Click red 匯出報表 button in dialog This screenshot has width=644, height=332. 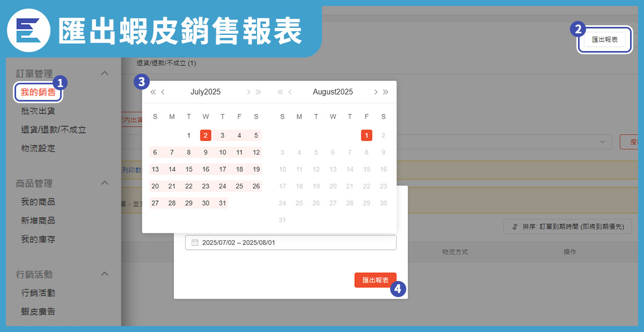375,280
